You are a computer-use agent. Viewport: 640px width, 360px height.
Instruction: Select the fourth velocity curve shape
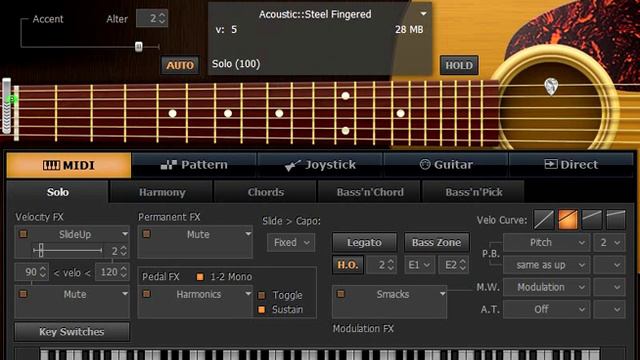[x=616, y=220]
